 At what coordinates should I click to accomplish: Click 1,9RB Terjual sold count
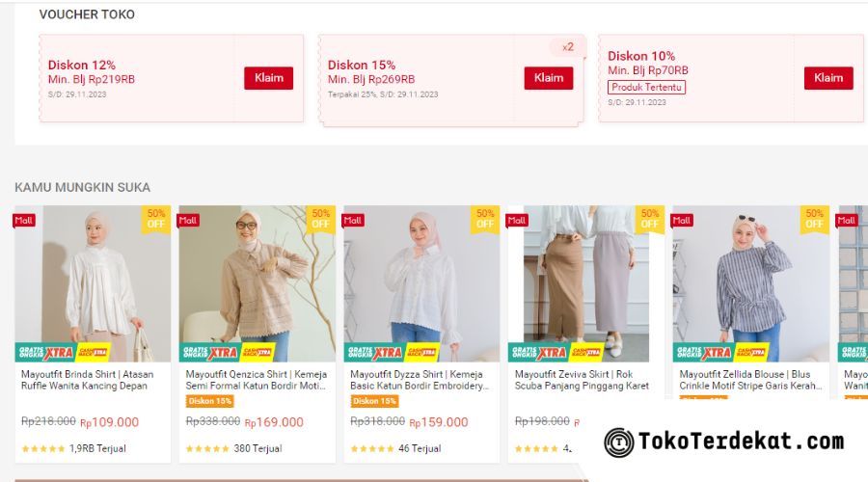point(97,449)
